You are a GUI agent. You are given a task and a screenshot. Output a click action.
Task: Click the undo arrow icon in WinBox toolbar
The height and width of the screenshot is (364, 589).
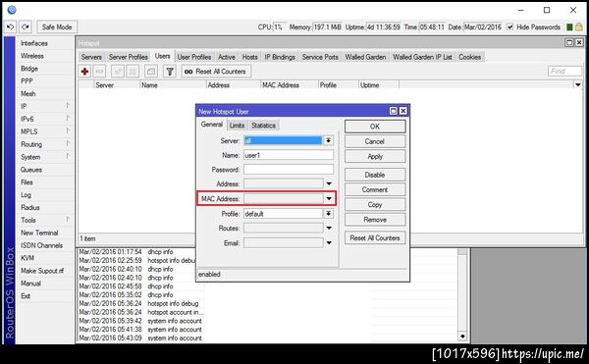pos(10,27)
